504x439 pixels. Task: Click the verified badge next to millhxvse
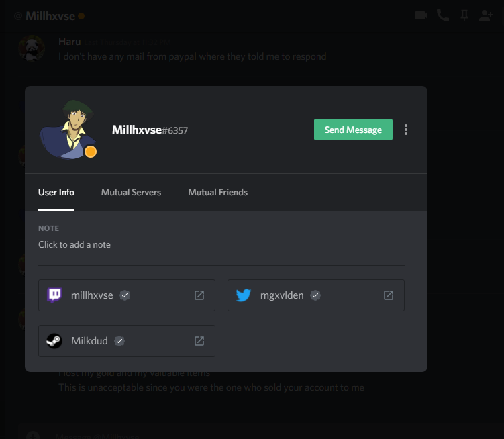point(125,295)
